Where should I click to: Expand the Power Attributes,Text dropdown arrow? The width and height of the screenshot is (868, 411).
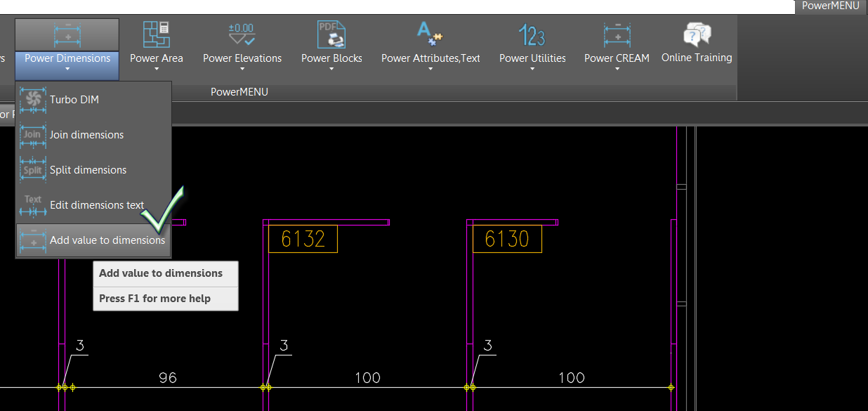(x=430, y=70)
